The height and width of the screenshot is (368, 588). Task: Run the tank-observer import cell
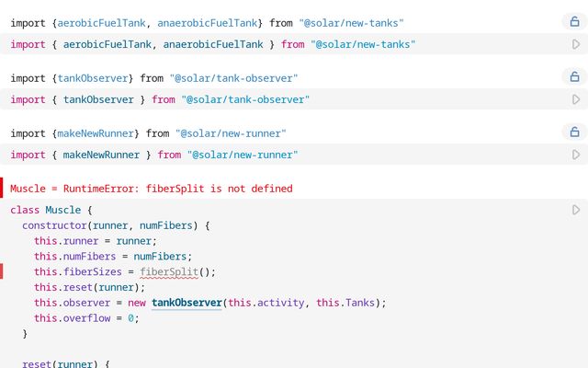(576, 99)
